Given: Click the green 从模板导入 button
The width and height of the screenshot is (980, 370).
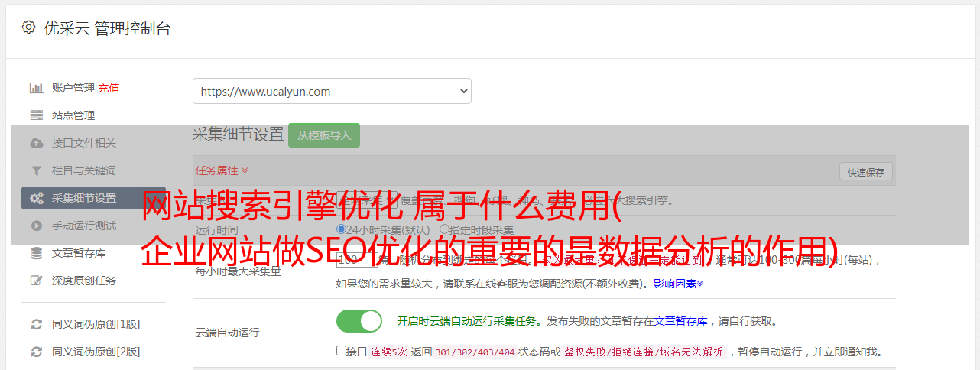Looking at the screenshot, I should tap(324, 135).
